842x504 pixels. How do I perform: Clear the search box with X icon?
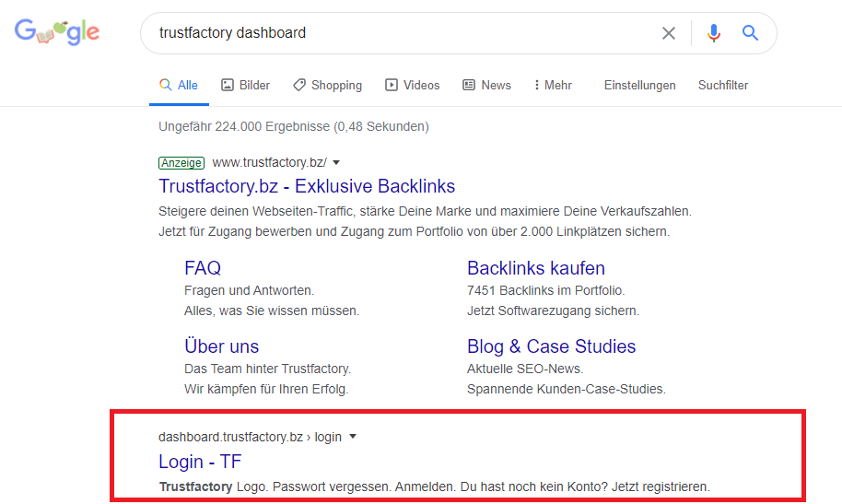click(x=669, y=33)
